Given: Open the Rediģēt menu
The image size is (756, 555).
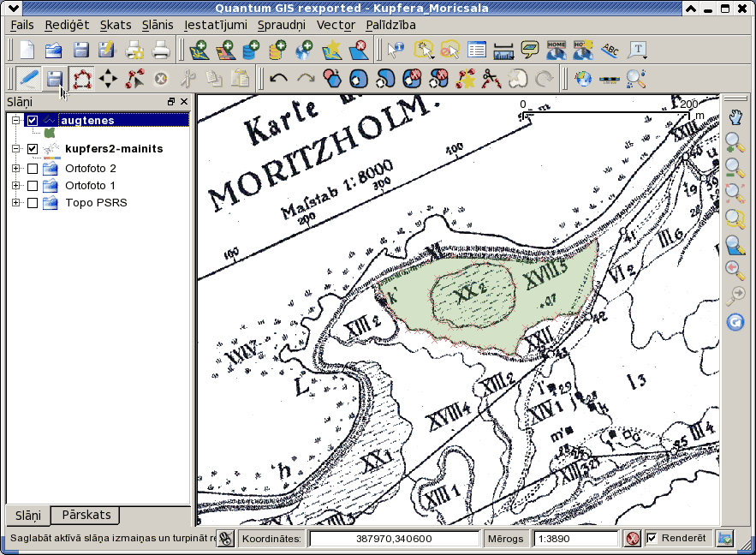Looking at the screenshot, I should pyautogui.click(x=67, y=25).
